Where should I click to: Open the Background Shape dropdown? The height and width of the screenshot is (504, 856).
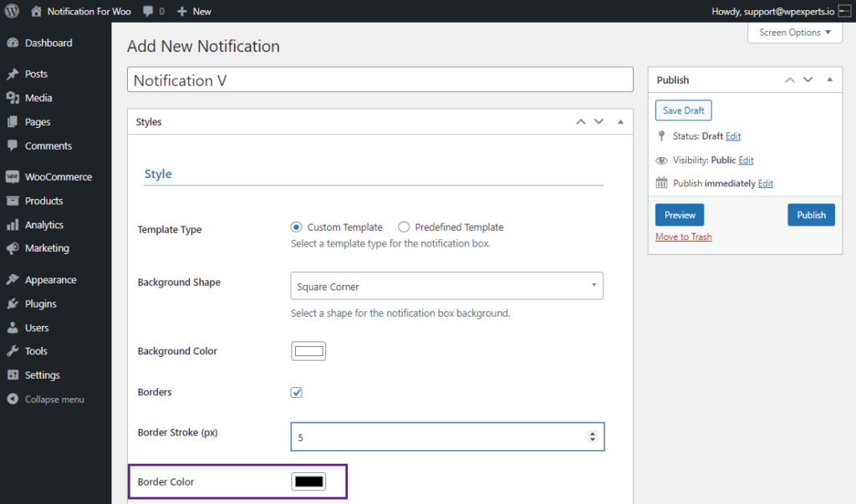[446, 286]
